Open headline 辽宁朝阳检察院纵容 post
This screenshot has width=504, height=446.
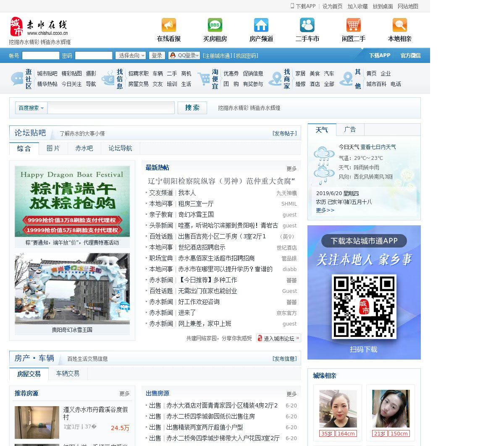coord(221,181)
